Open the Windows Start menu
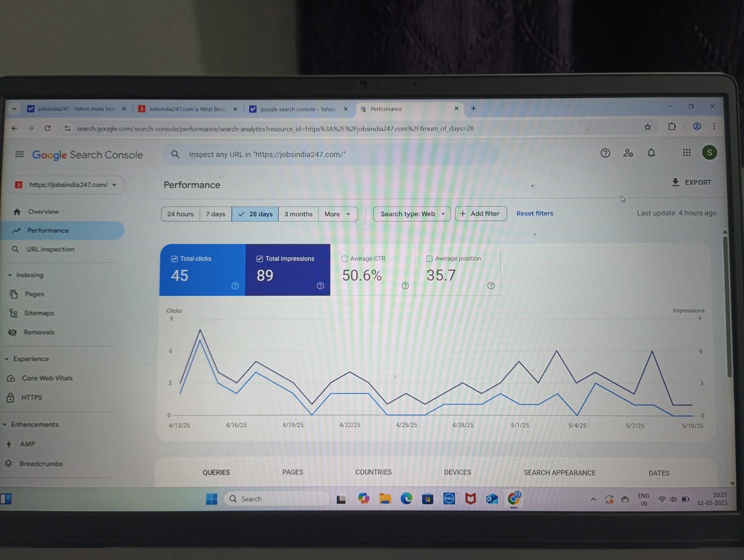 click(212, 499)
